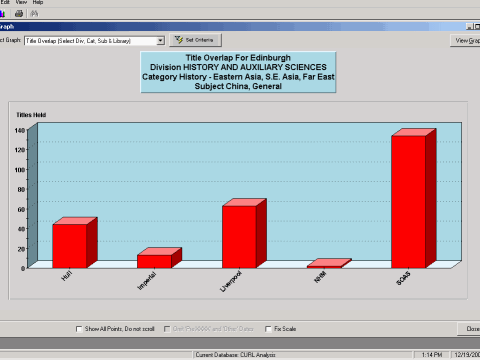
Task: Click the binoculars find icon
Action: (34, 14)
